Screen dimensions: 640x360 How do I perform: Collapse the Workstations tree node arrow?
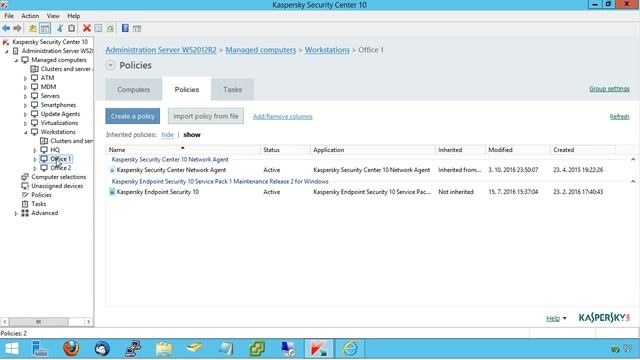coord(25,132)
